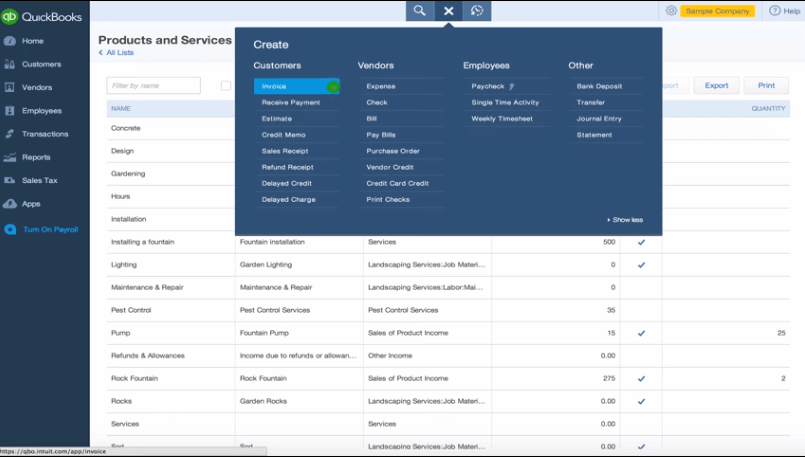Sort by the QUANTITY column header
Image resolution: width=805 pixels, height=457 pixels.
768,108
